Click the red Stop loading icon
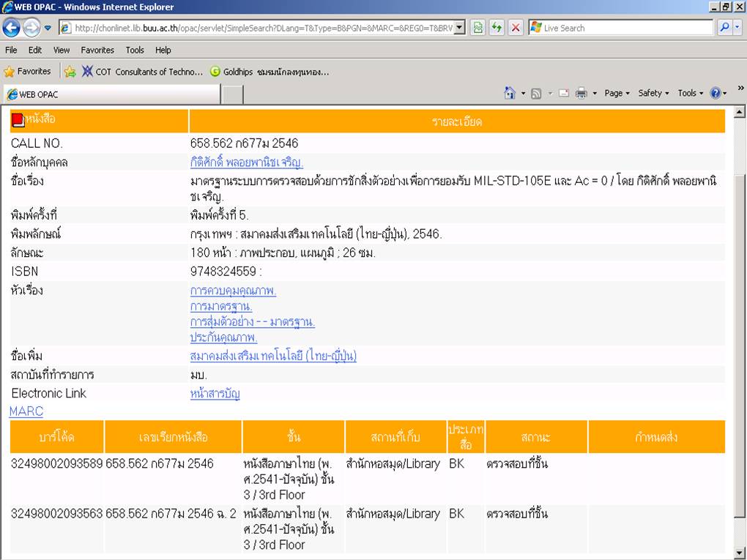The image size is (747, 560). pos(516,28)
